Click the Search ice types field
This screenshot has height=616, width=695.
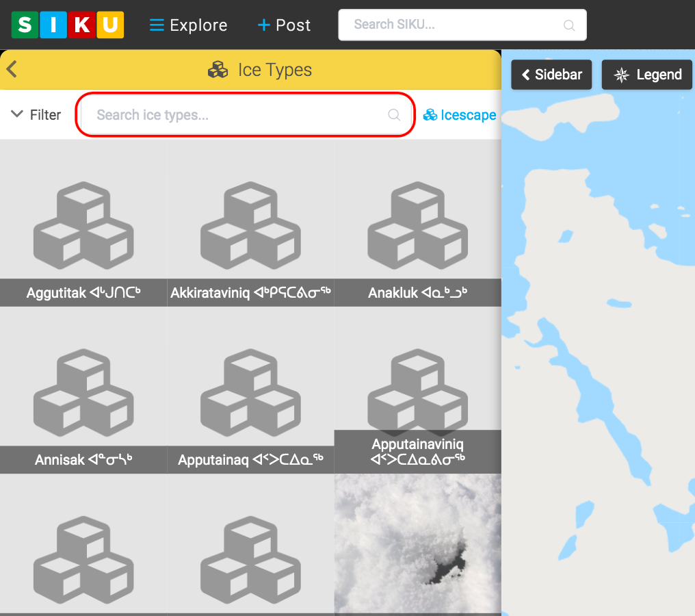click(x=236, y=115)
